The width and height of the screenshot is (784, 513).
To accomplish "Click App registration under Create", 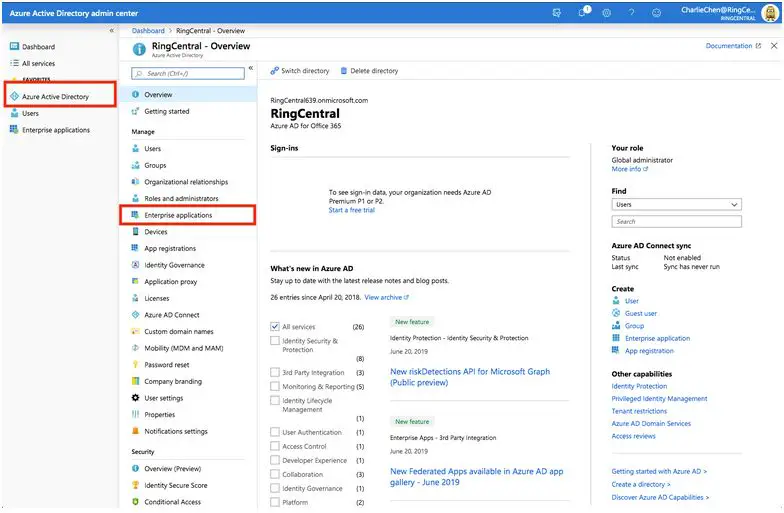I will tap(649, 351).
